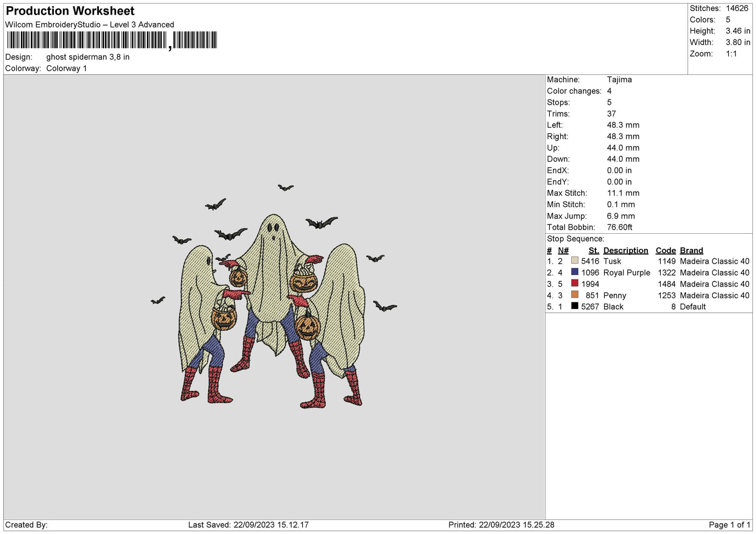
Task: Click the 'Brand' column header
Action: 692,251
